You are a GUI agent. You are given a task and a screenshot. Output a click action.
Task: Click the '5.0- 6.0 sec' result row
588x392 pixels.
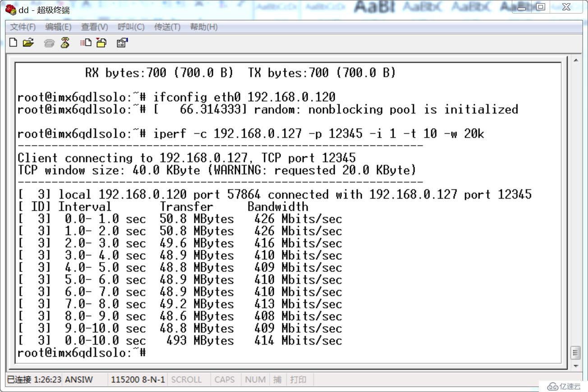179,280
